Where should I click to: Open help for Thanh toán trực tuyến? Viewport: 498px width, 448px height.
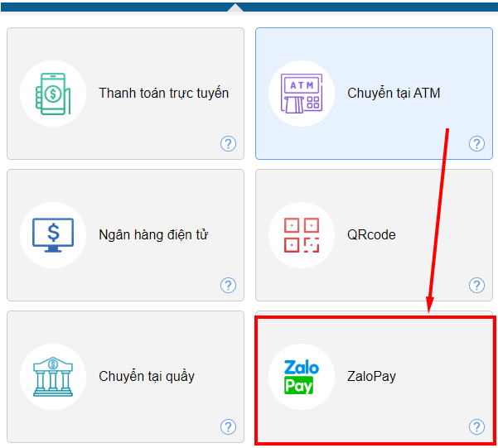click(228, 144)
